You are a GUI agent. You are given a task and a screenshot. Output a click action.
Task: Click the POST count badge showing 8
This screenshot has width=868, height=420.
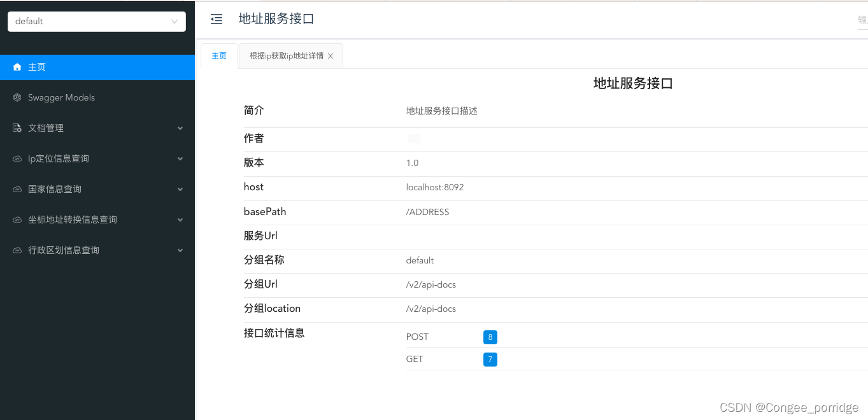pos(490,337)
